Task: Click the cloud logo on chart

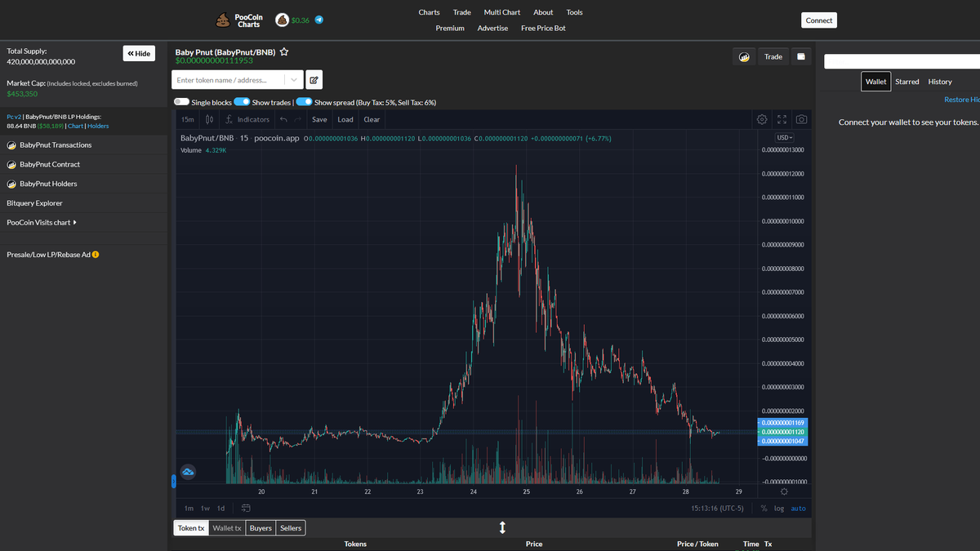Action: [188, 472]
